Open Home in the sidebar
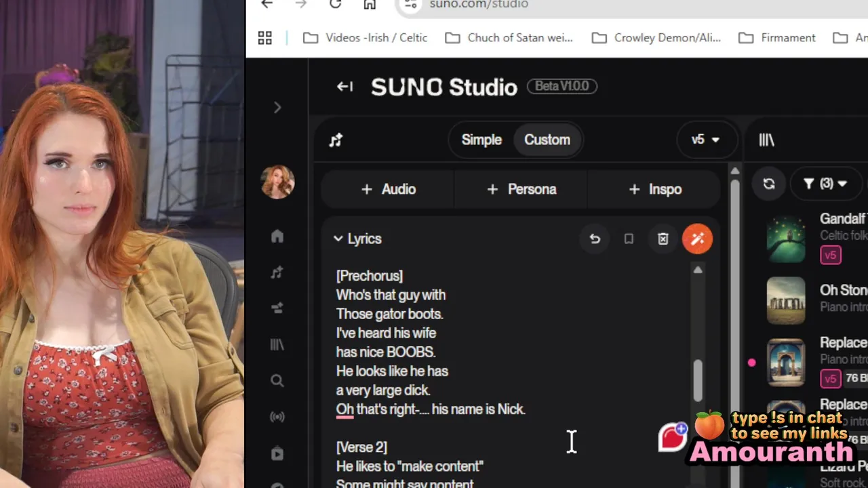The image size is (868, 488). click(277, 236)
